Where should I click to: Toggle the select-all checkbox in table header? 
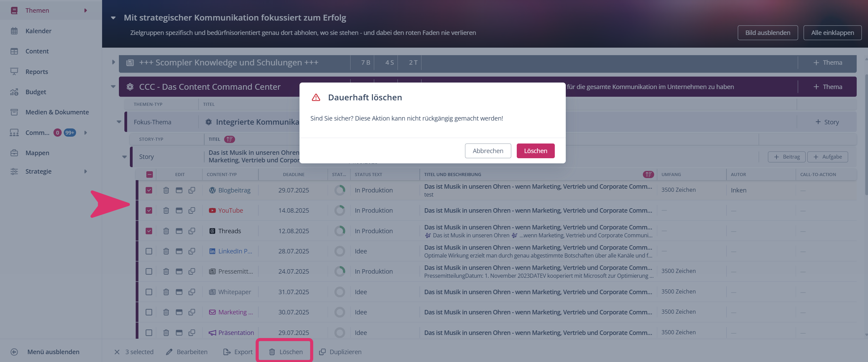(x=149, y=174)
